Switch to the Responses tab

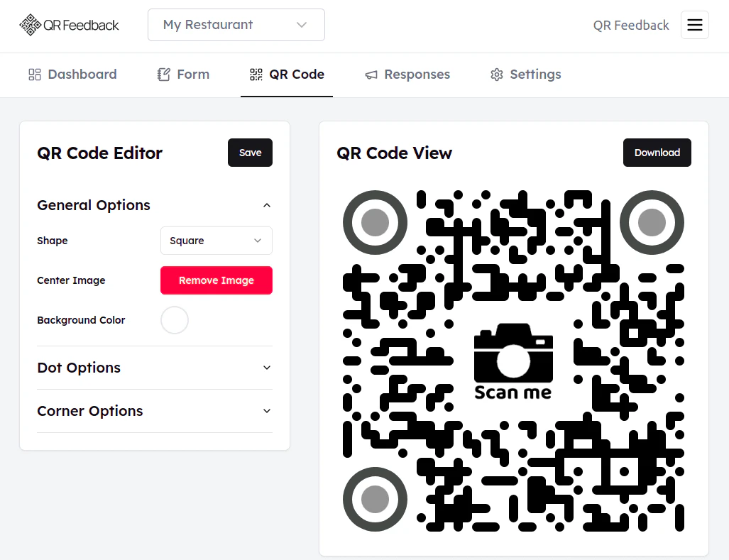(407, 74)
